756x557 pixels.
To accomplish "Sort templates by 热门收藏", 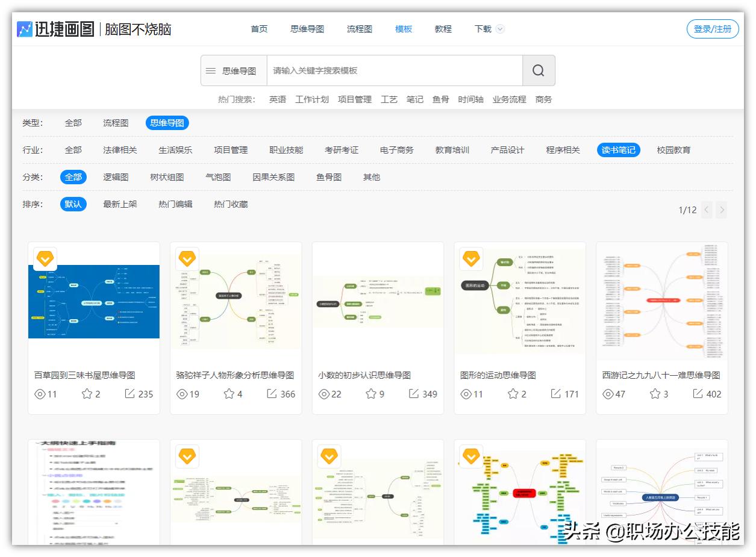I will point(231,204).
